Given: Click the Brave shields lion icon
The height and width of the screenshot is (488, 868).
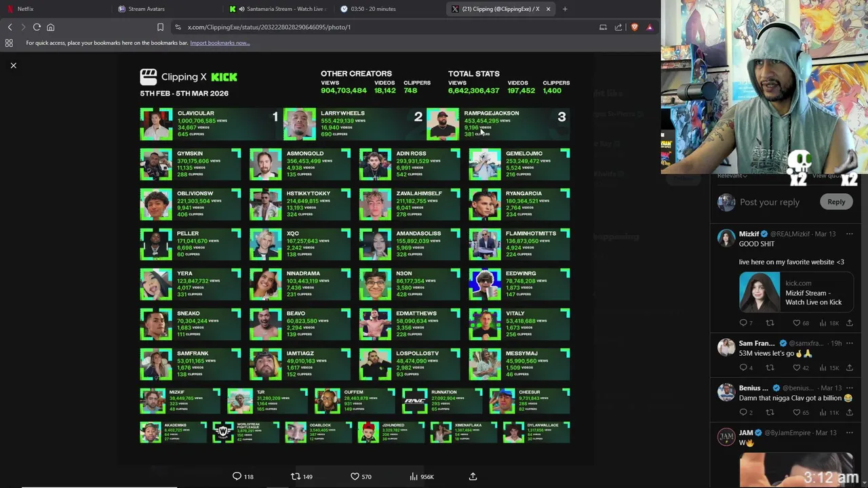Looking at the screenshot, I should [634, 27].
